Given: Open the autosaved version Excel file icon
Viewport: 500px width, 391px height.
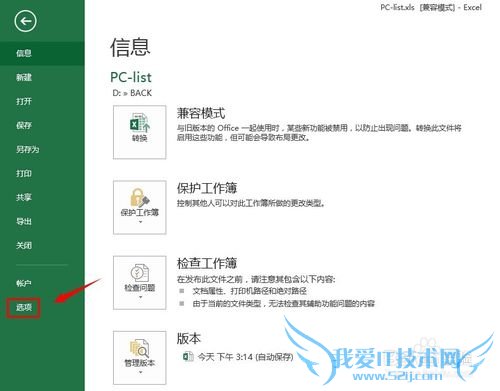Looking at the screenshot, I should [x=188, y=357].
